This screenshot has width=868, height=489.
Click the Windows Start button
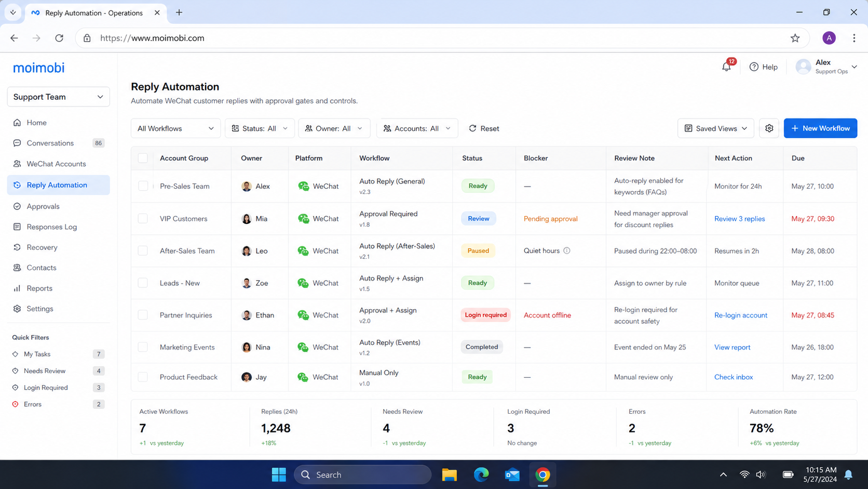(279, 474)
